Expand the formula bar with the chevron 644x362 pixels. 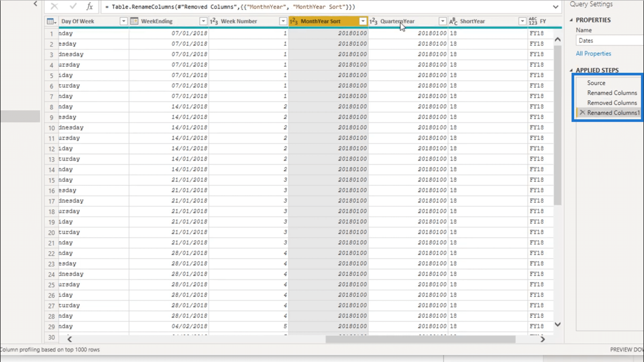[x=555, y=7]
